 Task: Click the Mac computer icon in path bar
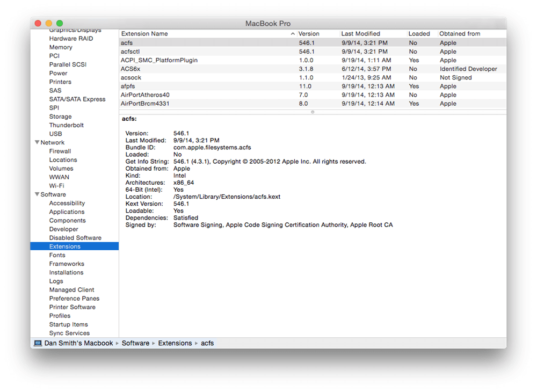(38, 343)
